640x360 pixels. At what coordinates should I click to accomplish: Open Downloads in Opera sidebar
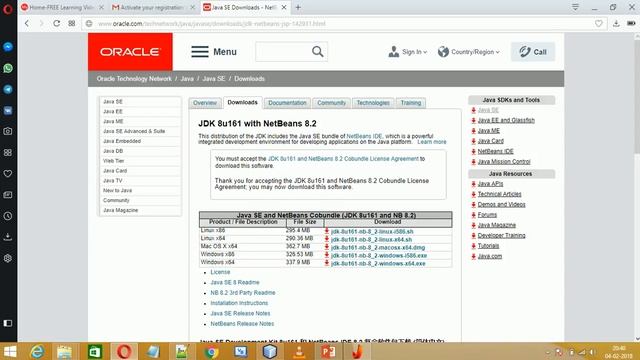8,237
